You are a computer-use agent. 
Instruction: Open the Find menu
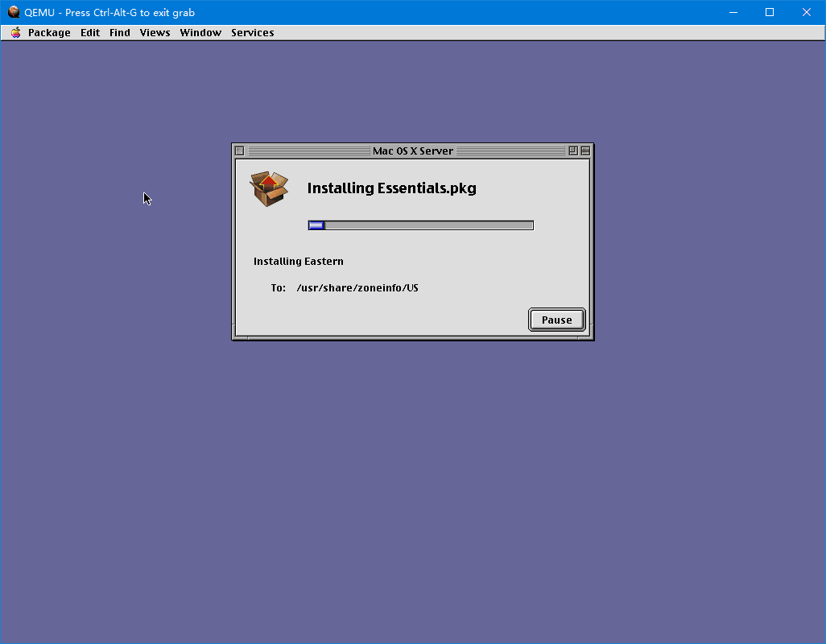[x=120, y=33]
